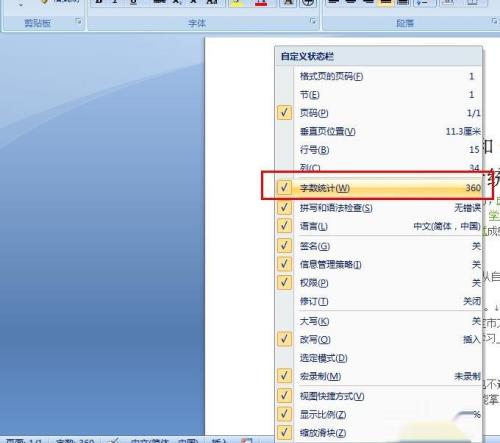
Task: Open the 剪贴板 (Clipboard) dialog launcher
Action: [78, 22]
